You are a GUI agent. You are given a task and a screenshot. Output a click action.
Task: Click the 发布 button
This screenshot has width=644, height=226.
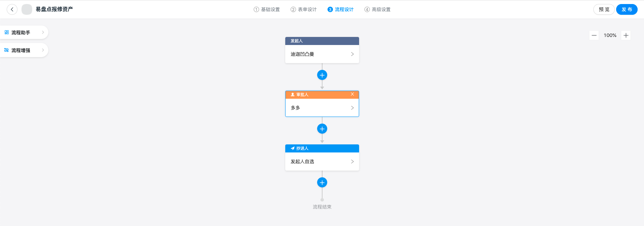tap(627, 9)
